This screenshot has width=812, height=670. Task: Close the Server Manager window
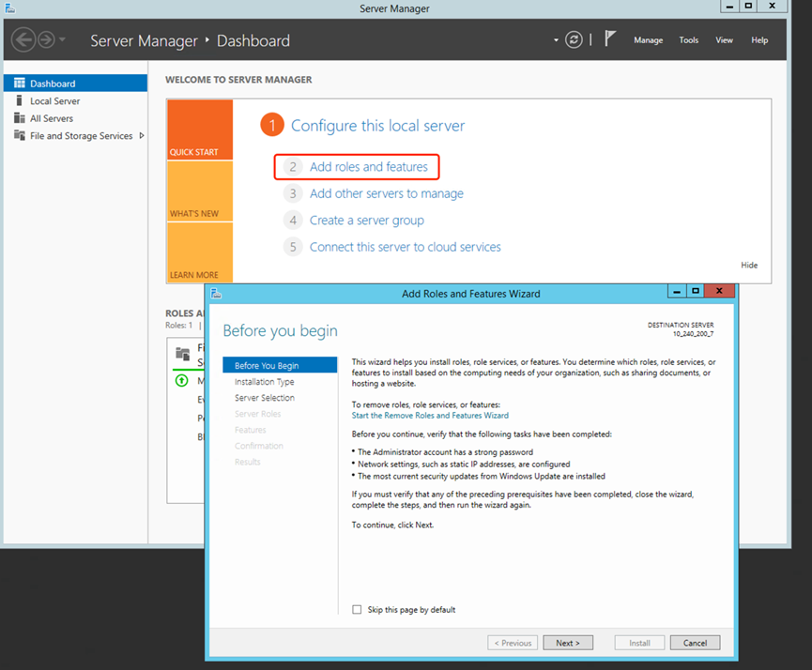pos(773,7)
